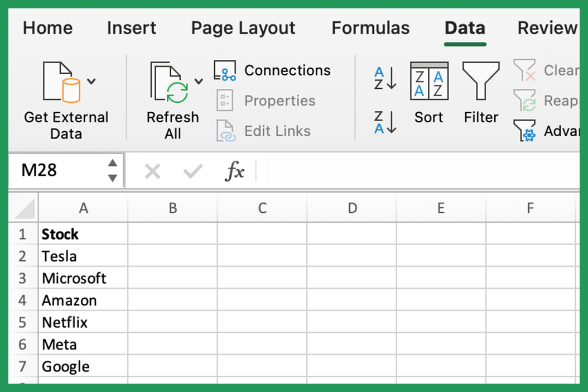Select the Tesla cell
Viewport: 588px width, 392px height.
point(83,256)
